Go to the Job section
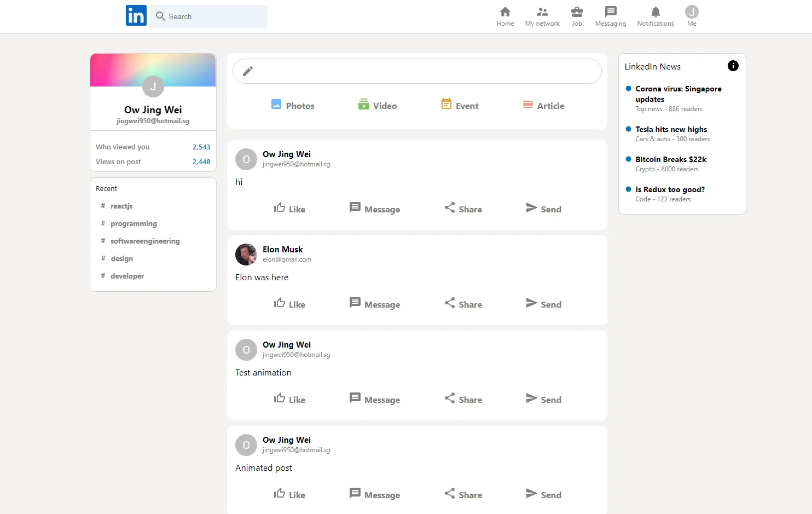Image resolution: width=812 pixels, height=514 pixels. click(577, 16)
